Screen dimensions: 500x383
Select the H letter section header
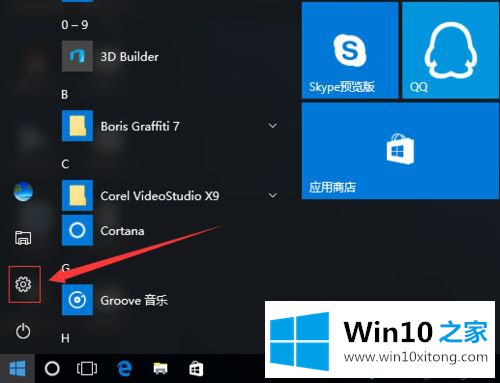(65, 338)
